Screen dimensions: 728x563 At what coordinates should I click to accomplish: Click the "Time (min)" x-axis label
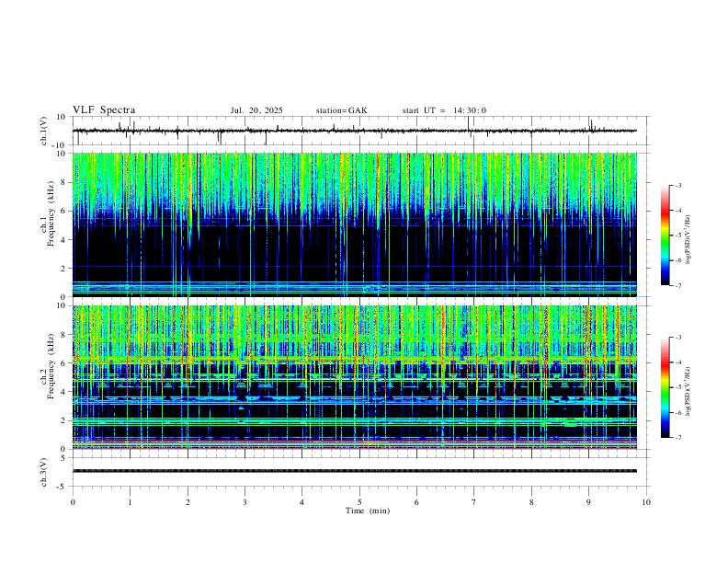368,511
